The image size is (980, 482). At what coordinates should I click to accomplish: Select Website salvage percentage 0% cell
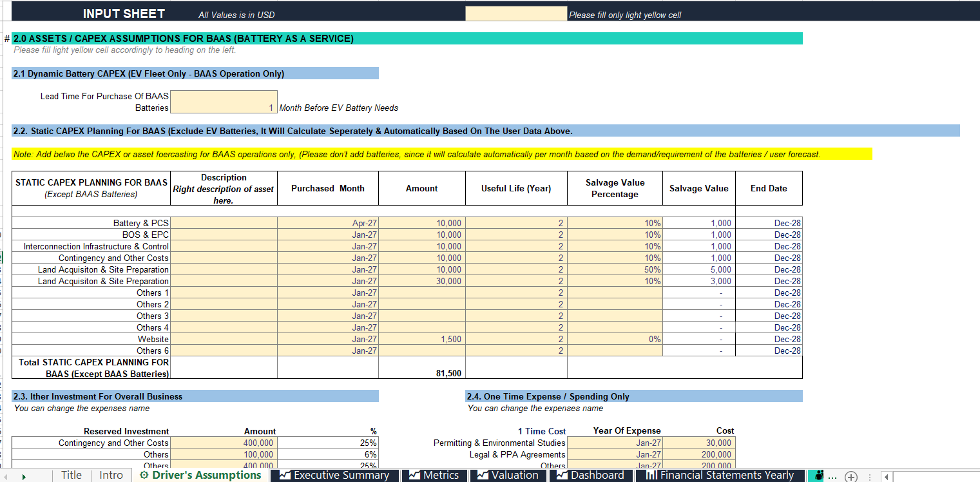tap(615, 339)
